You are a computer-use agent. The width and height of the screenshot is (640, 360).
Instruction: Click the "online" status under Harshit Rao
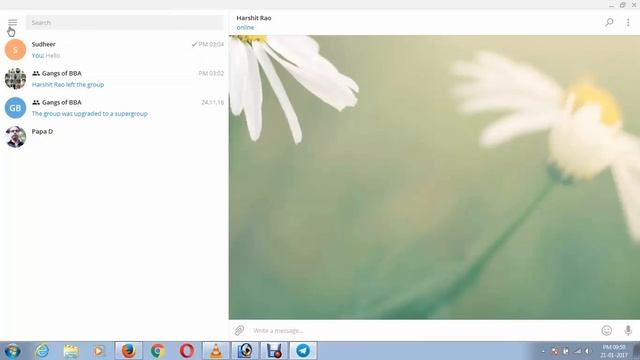point(245,27)
